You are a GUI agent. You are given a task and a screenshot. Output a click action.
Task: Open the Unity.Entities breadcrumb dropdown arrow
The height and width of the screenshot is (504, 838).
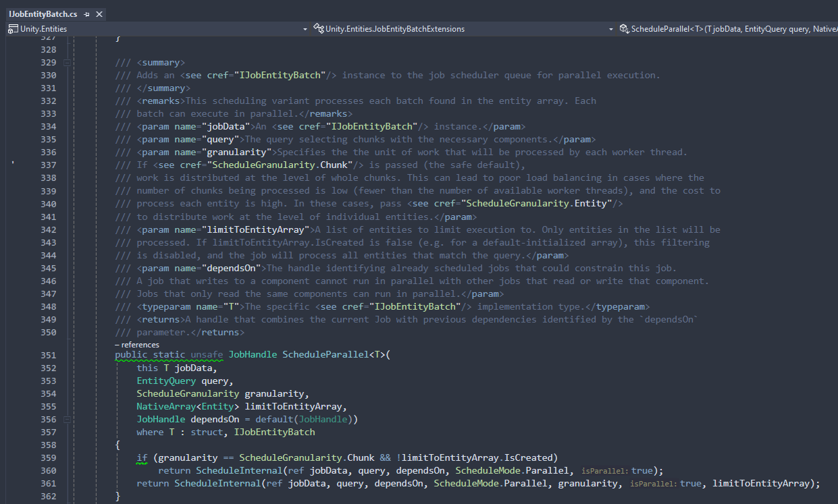coord(305,28)
